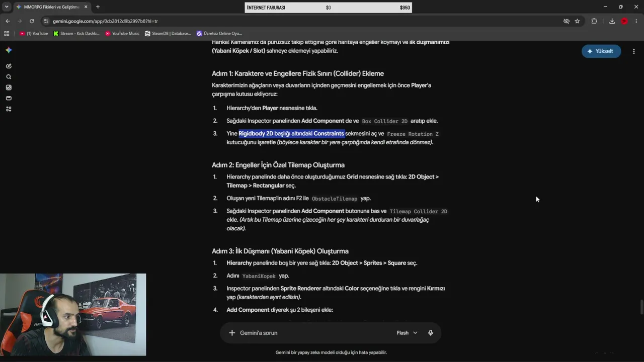Click '2D Object > Sprites > Square' text
This screenshot has width=644, height=362.
pos(368,263)
